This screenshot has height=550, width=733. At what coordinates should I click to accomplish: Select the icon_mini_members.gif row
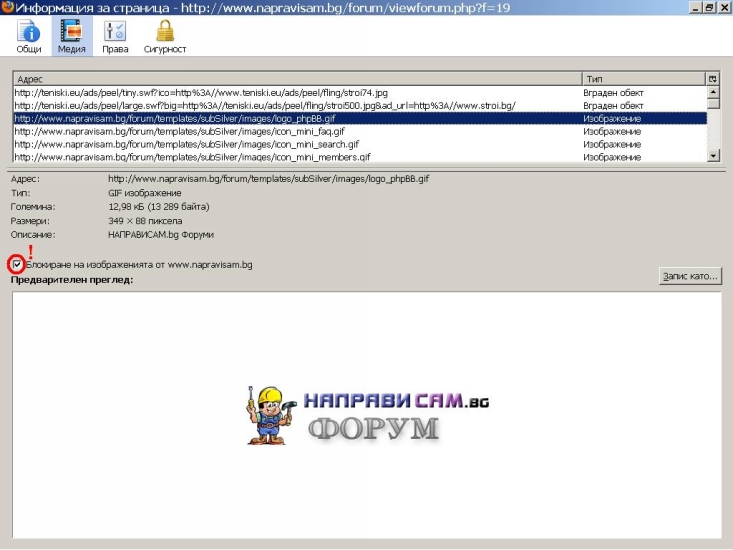pos(360,157)
